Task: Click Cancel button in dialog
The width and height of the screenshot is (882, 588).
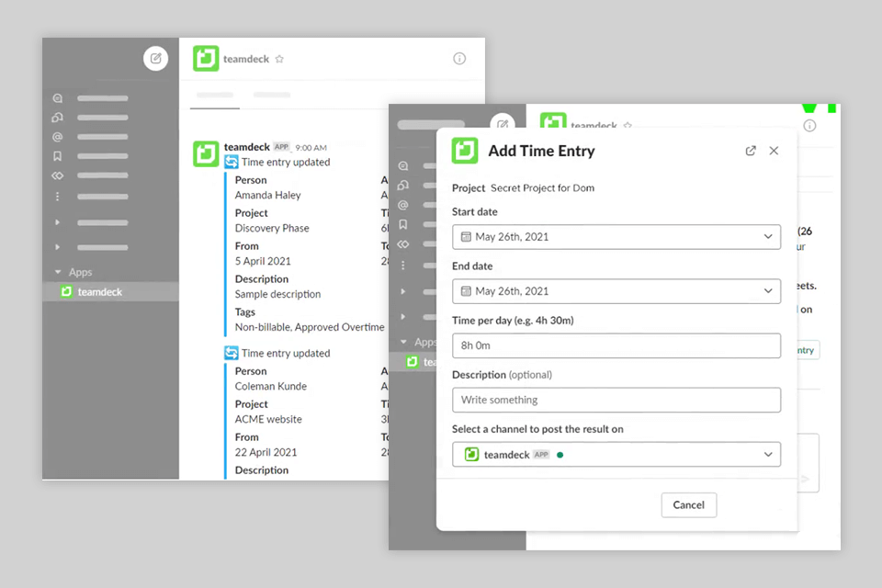Action: coord(688,504)
